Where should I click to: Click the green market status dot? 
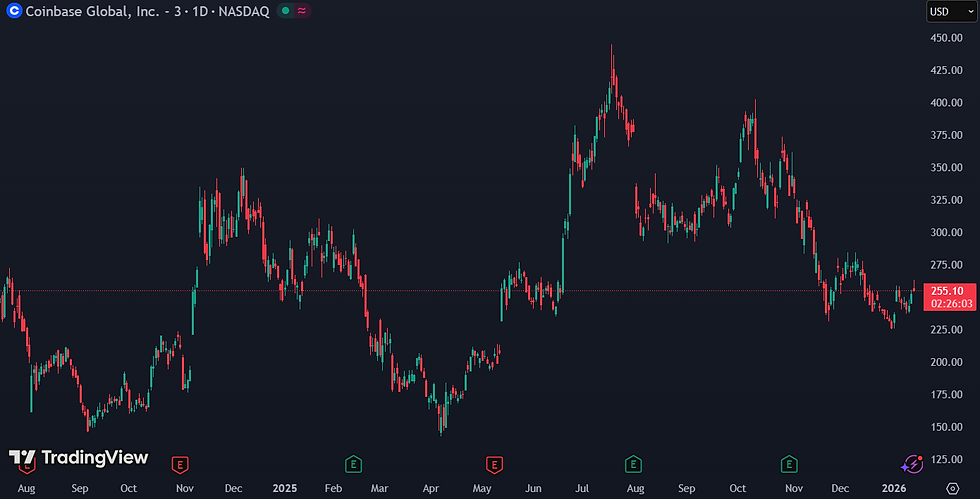286,11
